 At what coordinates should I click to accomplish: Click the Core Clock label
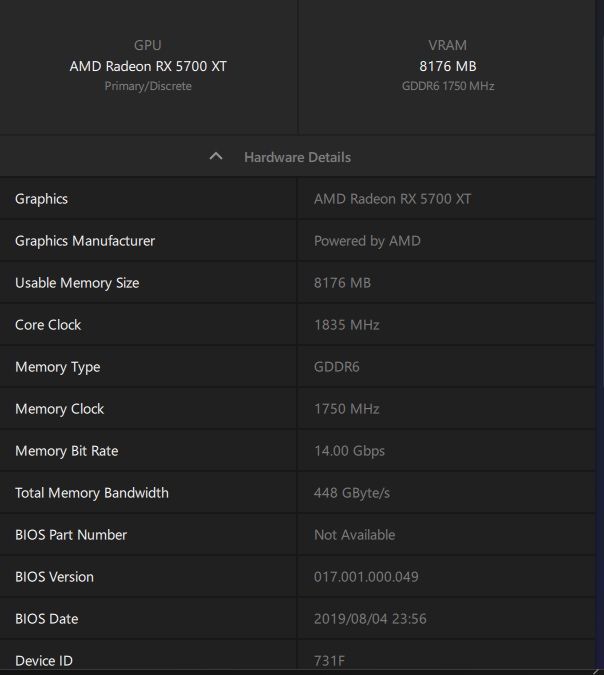pyautogui.click(x=48, y=325)
